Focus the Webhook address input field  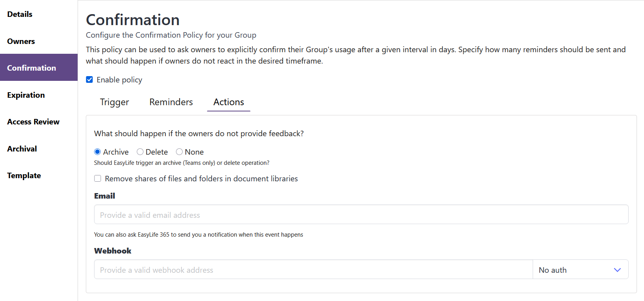pos(313,270)
